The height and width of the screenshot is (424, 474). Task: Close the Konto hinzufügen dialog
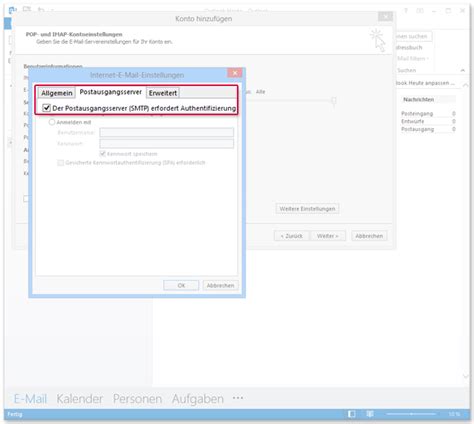tap(385, 16)
